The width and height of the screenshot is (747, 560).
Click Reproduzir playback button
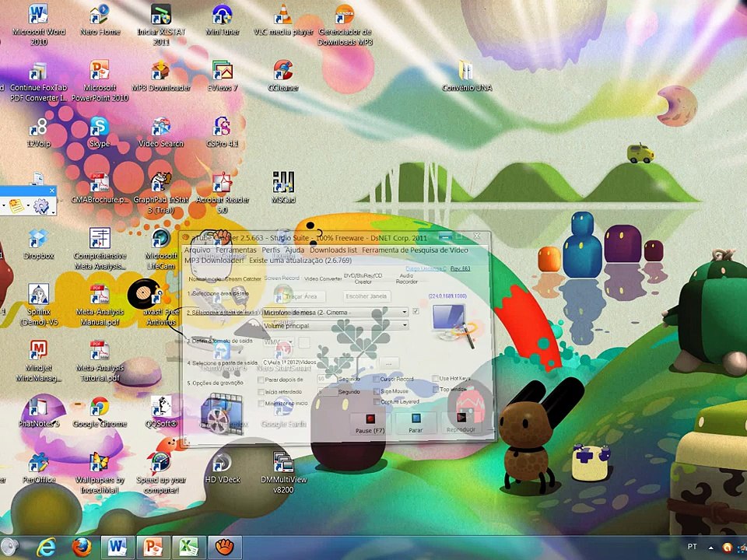click(461, 423)
